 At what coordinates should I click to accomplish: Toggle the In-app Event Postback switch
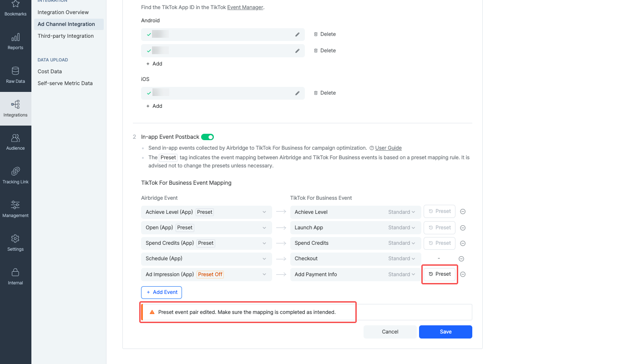tap(207, 137)
